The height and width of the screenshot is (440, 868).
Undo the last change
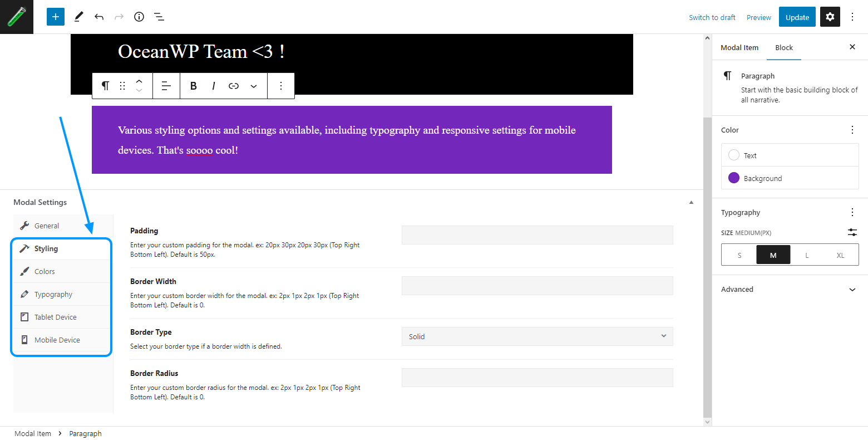pos(99,17)
